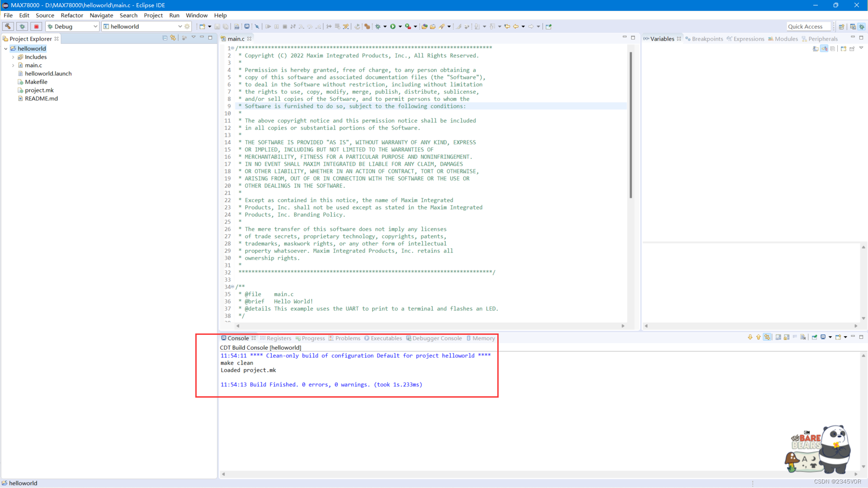Collapse the comment fold at line 34
Screen dimensions: 868x488
233,287
